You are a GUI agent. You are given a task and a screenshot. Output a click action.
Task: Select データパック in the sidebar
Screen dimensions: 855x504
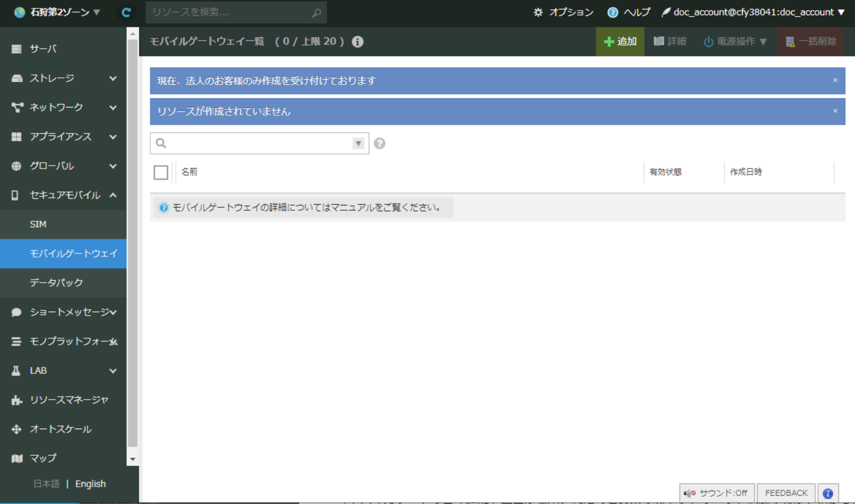pos(56,283)
